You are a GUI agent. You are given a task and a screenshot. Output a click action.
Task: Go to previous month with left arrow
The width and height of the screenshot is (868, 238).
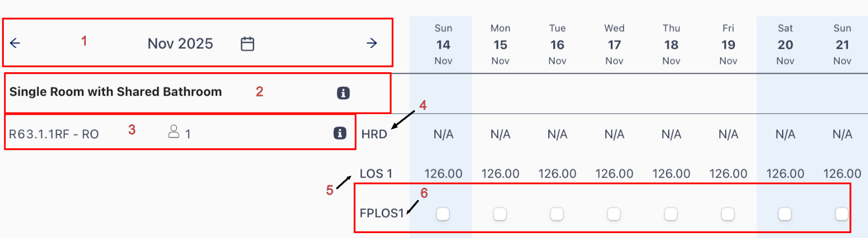[x=15, y=43]
